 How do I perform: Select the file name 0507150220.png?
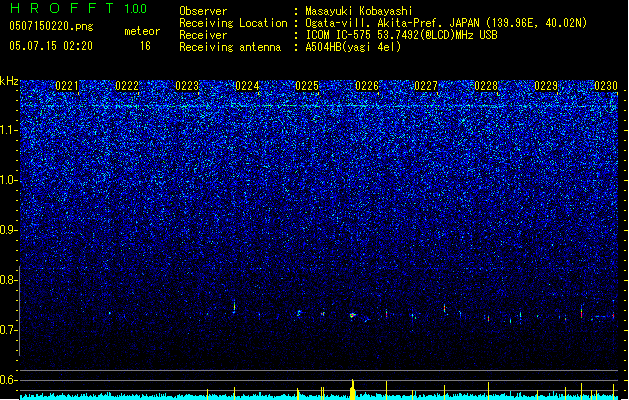click(x=51, y=27)
